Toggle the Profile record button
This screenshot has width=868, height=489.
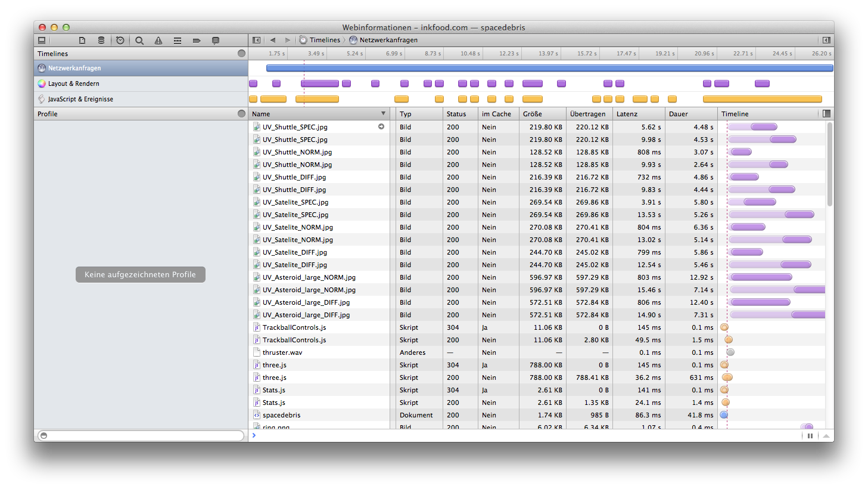click(241, 113)
